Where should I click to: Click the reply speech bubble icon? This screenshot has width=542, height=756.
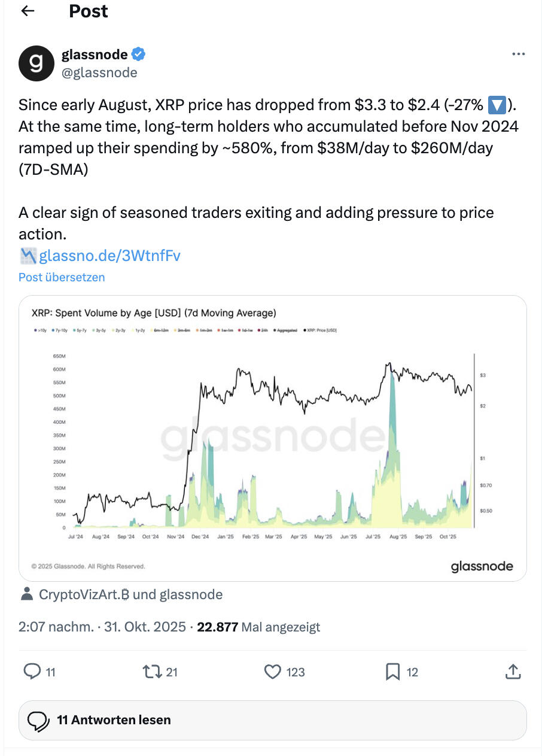(x=32, y=672)
